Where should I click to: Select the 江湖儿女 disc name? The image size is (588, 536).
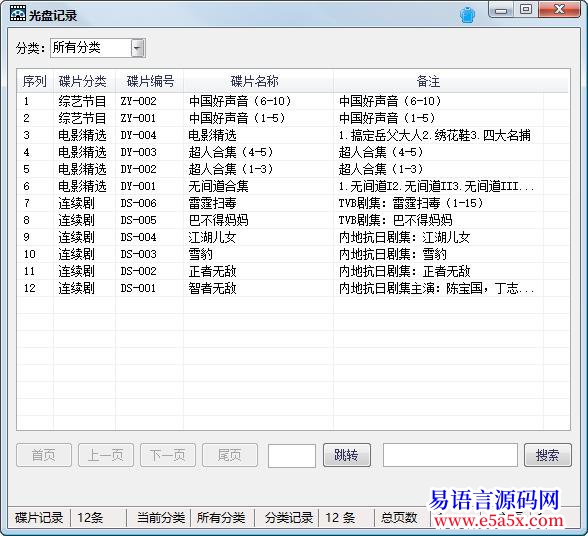212,237
